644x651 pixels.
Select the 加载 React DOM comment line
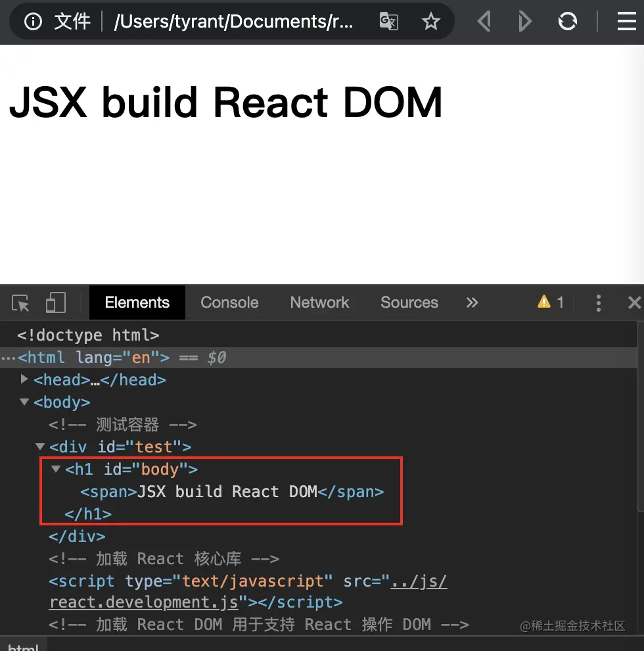[x=258, y=625]
